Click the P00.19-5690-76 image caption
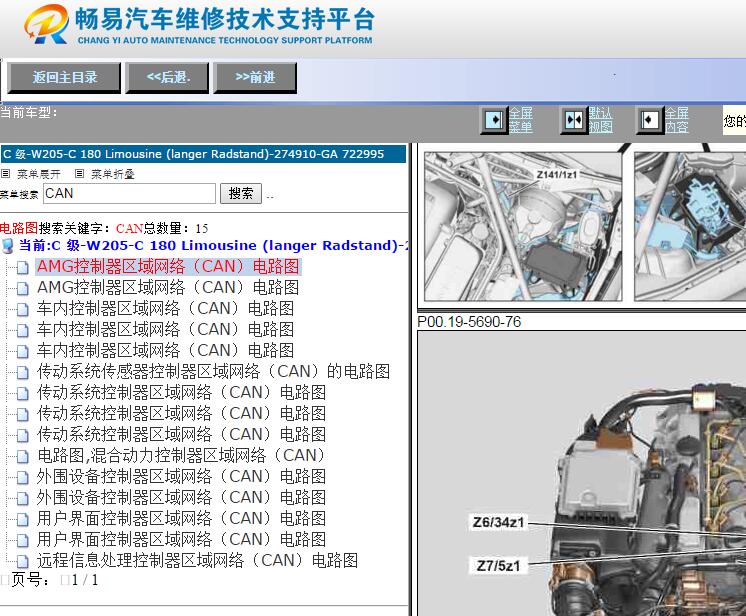 [469, 322]
